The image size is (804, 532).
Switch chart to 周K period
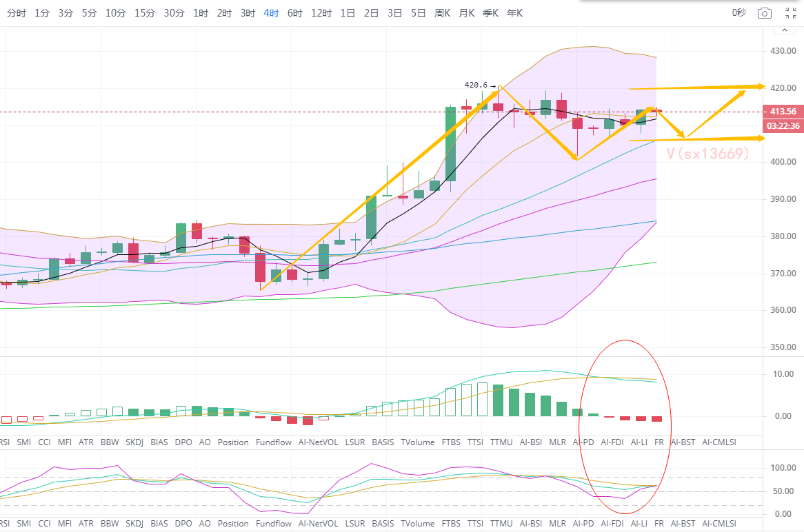pos(443,13)
